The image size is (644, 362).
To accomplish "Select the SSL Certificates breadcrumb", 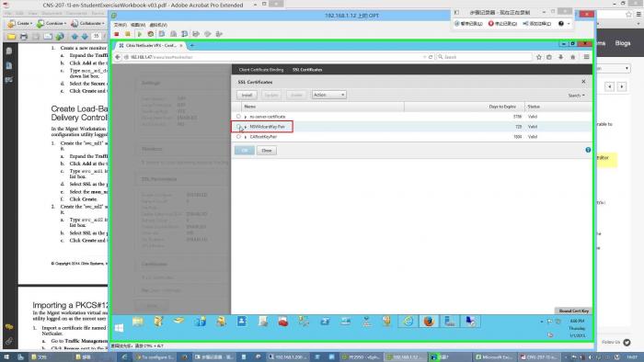I will (x=307, y=70).
